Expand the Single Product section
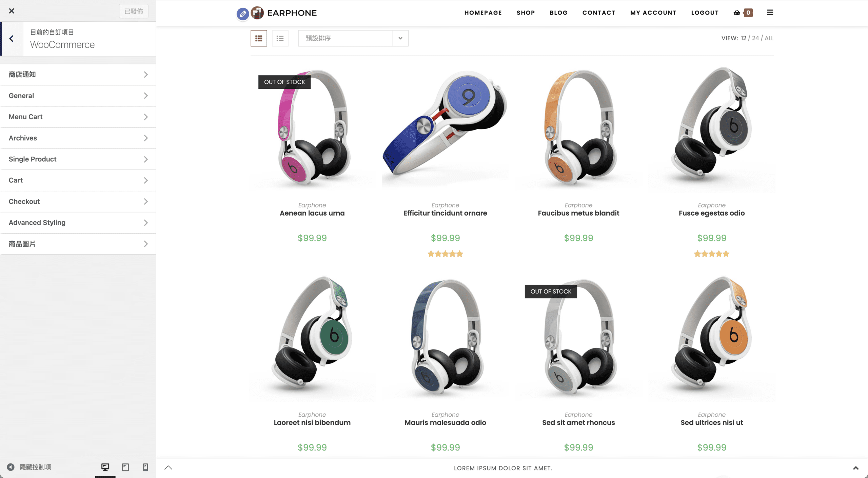Image resolution: width=868 pixels, height=478 pixels. [x=78, y=159]
